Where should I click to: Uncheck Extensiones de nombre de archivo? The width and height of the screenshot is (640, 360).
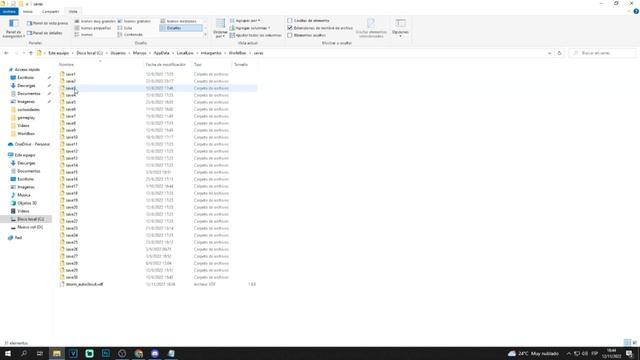coord(290,28)
